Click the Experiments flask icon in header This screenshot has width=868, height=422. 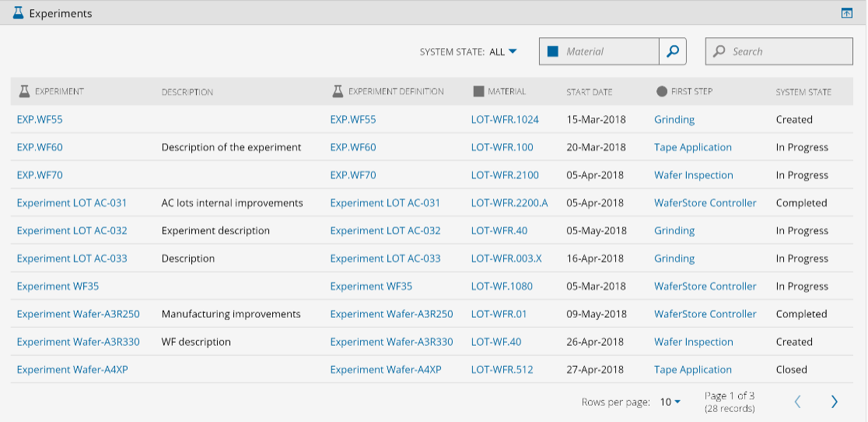click(18, 13)
